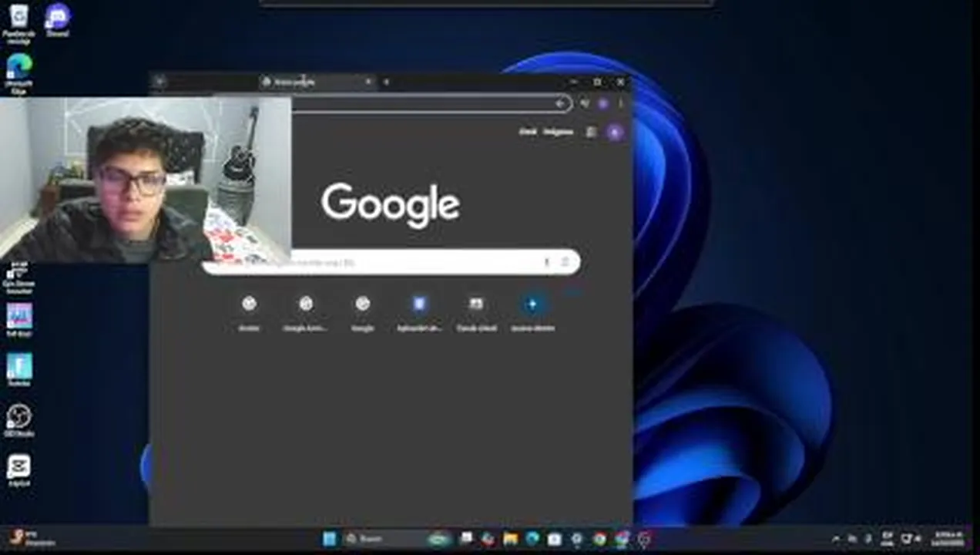Open File Explorer from the taskbar
The width and height of the screenshot is (980, 555).
click(510, 539)
